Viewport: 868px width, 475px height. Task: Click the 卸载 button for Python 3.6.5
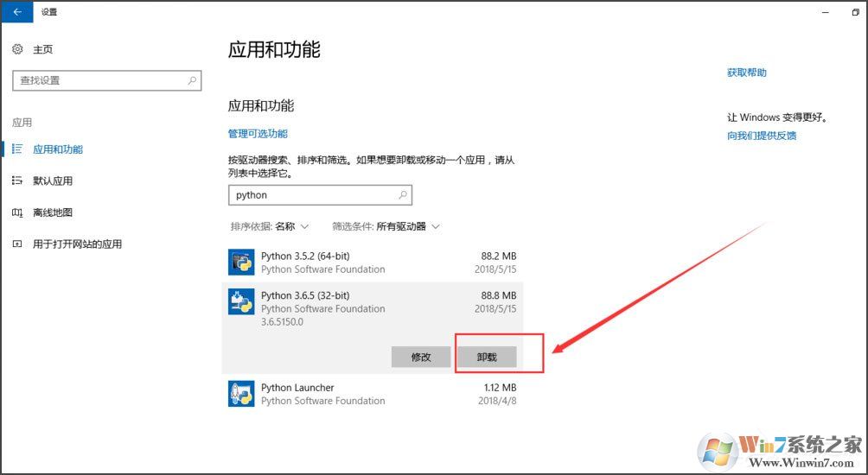487,358
